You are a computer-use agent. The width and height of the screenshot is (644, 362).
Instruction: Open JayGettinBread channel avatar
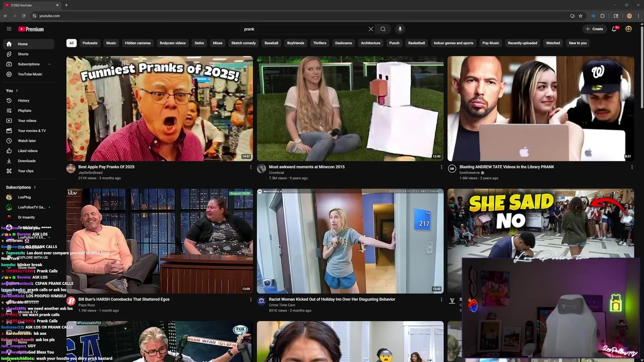71,169
